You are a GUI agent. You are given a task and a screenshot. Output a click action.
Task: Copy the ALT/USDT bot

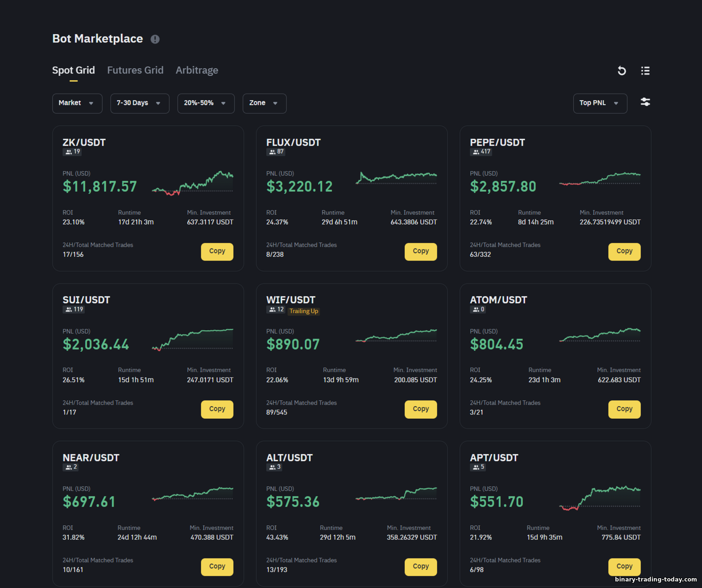[421, 567]
